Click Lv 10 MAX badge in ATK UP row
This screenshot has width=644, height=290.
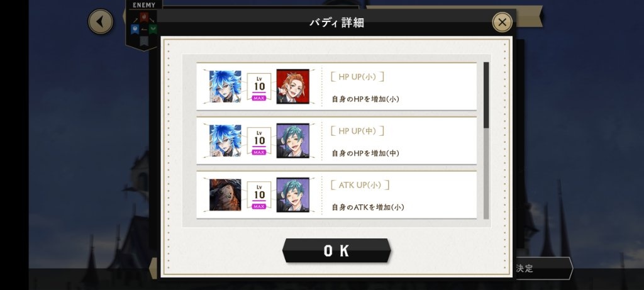pos(258,195)
